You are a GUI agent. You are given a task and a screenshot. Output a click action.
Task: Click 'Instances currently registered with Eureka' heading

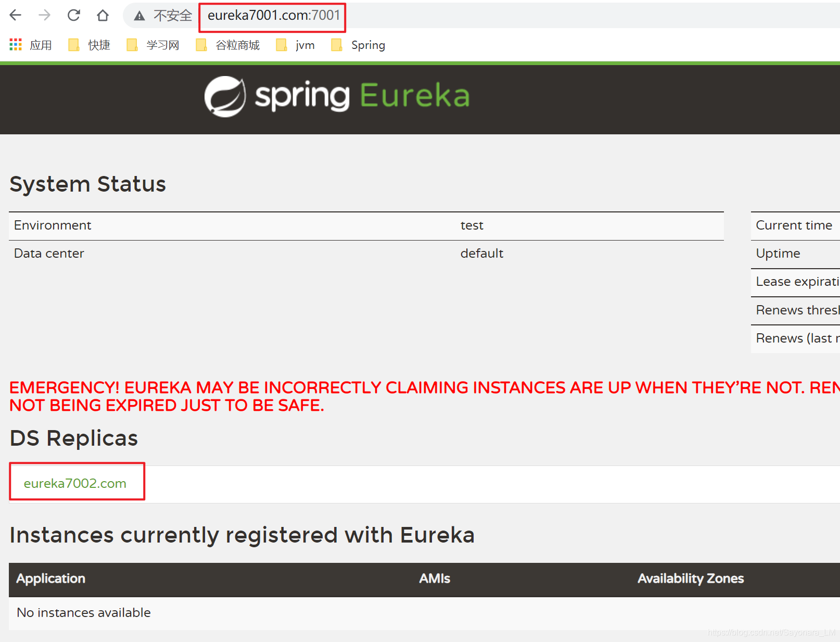coord(242,535)
